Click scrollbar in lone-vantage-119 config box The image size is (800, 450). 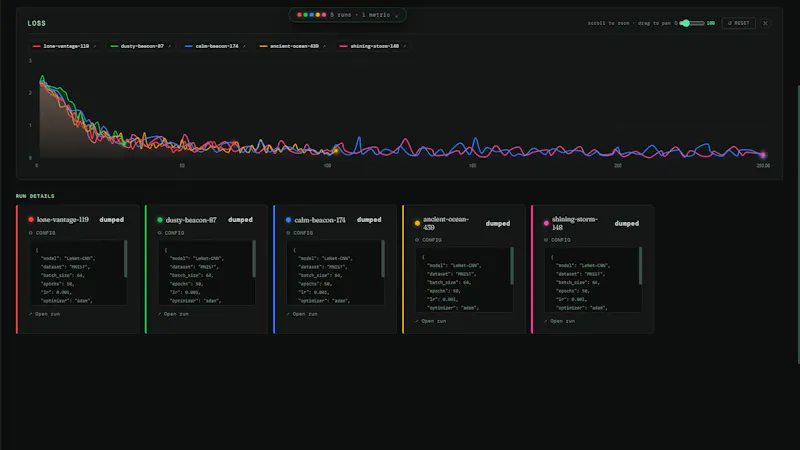[x=126, y=259]
